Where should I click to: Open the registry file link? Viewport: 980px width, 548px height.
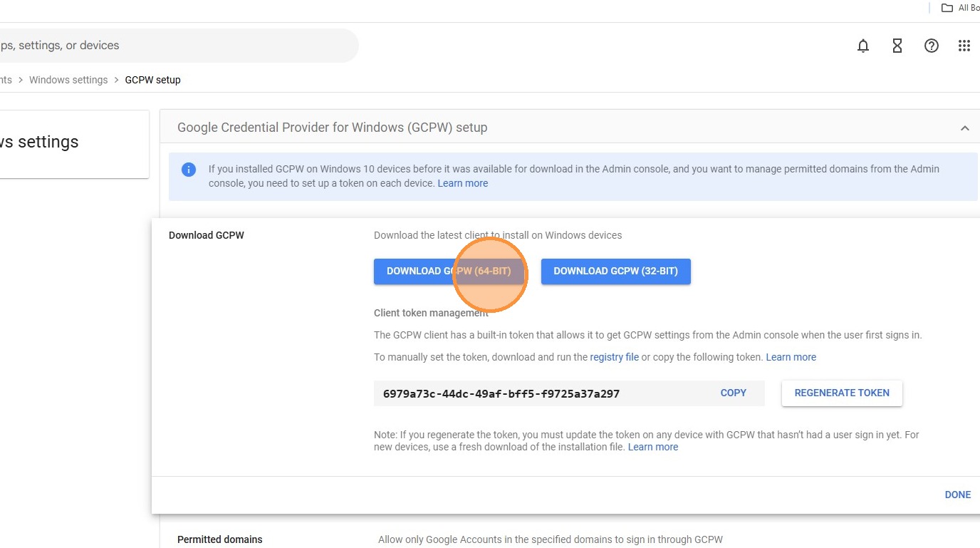pos(615,357)
